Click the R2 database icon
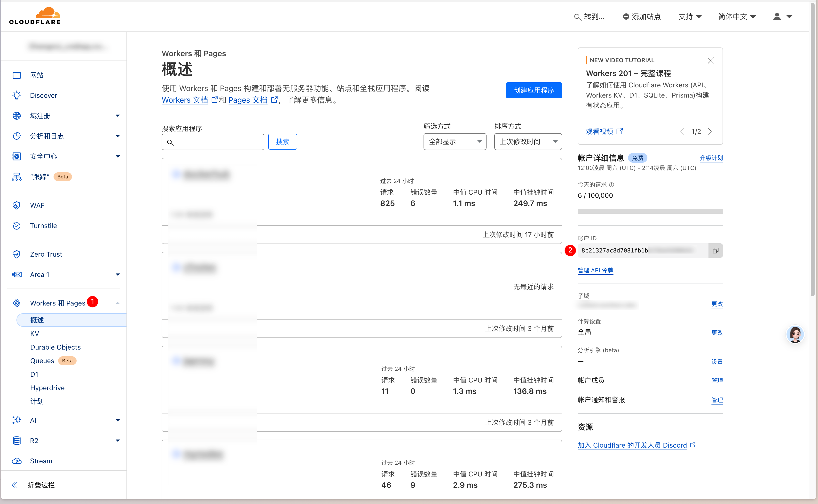818x504 pixels. point(17,441)
